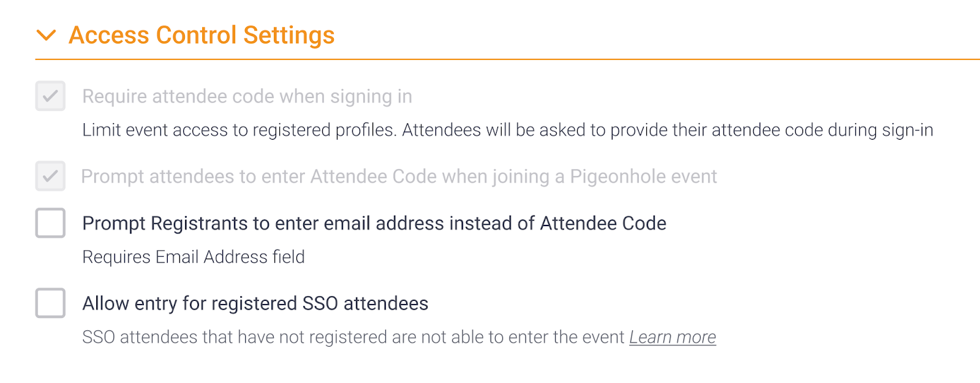
Task: Click the Access Control Settings heading
Action: (202, 35)
